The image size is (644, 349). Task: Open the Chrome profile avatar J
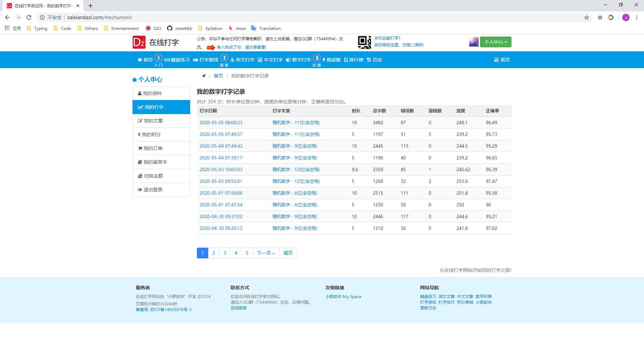tap(626, 17)
